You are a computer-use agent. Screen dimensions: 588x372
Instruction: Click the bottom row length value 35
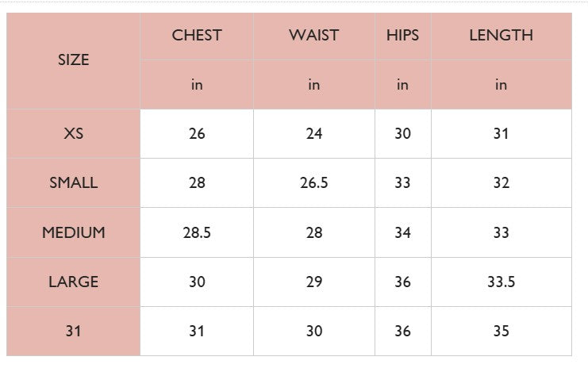501,331
